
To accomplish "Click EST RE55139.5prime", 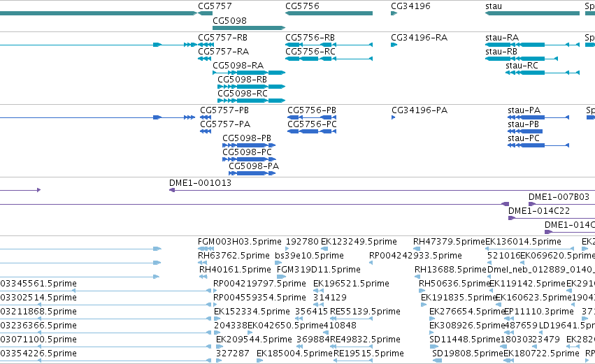I will point(366,312).
